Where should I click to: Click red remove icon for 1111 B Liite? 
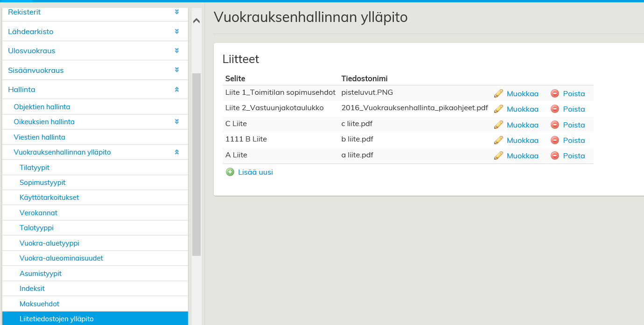[555, 140]
